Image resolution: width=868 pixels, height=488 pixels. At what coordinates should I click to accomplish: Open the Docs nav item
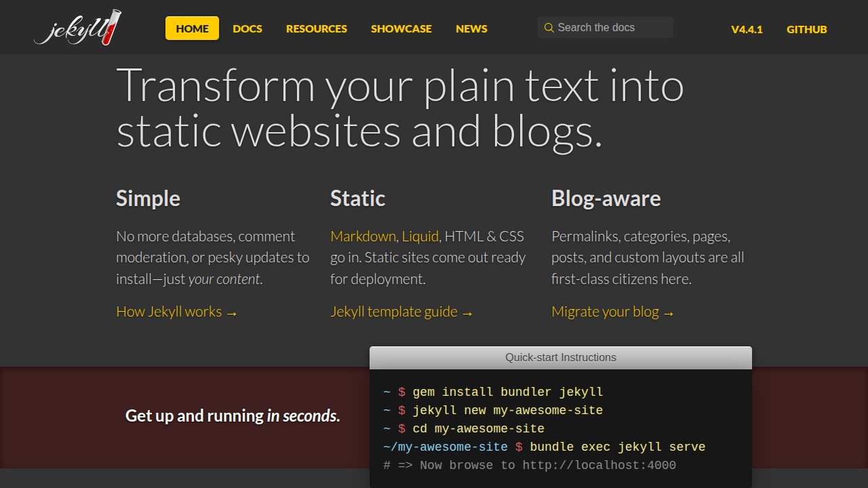pyautogui.click(x=248, y=28)
